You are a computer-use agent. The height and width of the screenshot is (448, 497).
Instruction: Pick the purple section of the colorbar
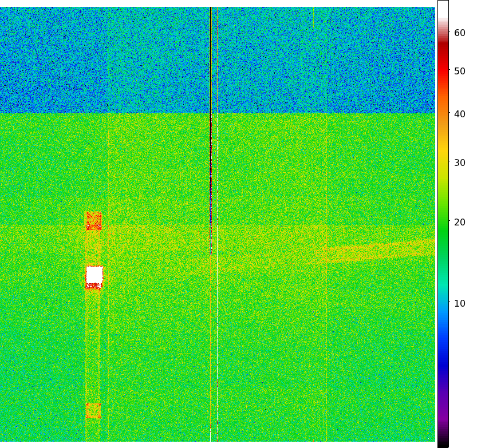pyautogui.click(x=443, y=412)
